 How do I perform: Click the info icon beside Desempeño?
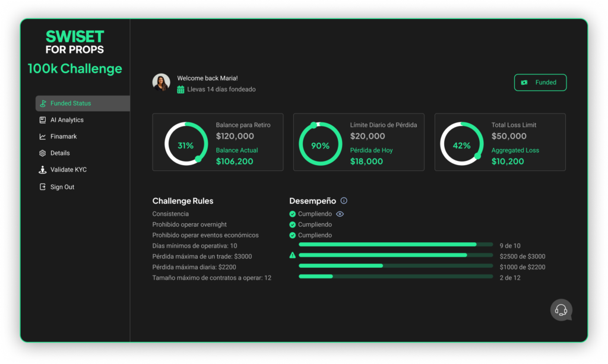344,201
